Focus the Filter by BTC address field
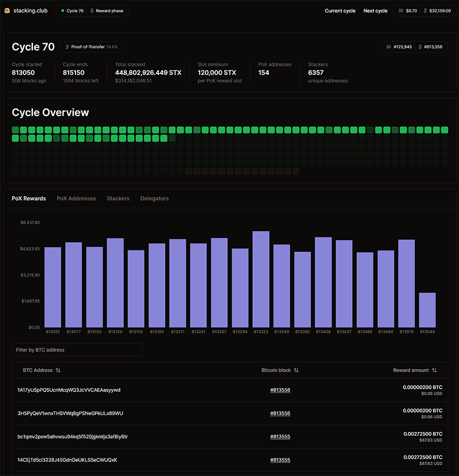This screenshot has height=476, width=459. (x=77, y=350)
